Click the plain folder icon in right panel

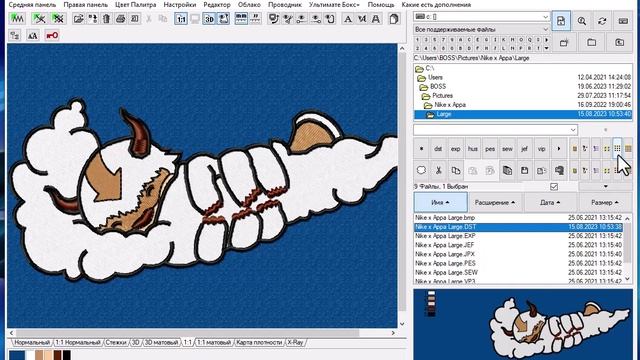pyautogui.click(x=591, y=42)
